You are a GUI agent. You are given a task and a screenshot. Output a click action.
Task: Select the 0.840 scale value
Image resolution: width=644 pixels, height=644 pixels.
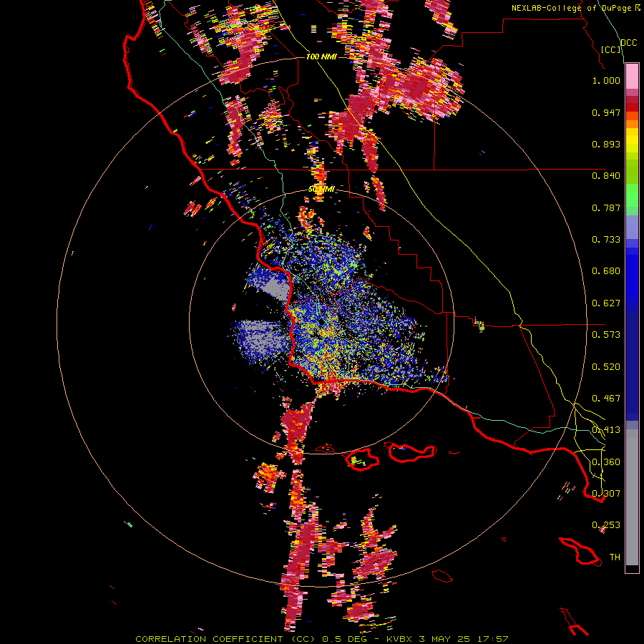(x=606, y=176)
